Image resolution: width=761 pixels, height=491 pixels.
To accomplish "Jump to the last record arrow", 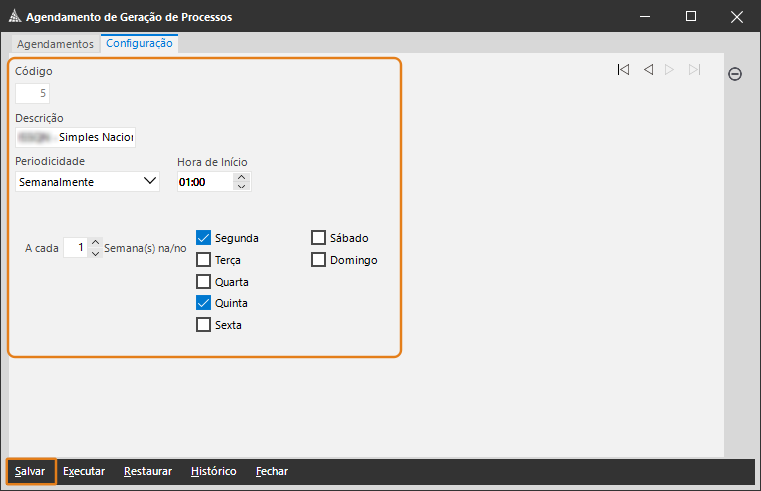I will pyautogui.click(x=695, y=70).
